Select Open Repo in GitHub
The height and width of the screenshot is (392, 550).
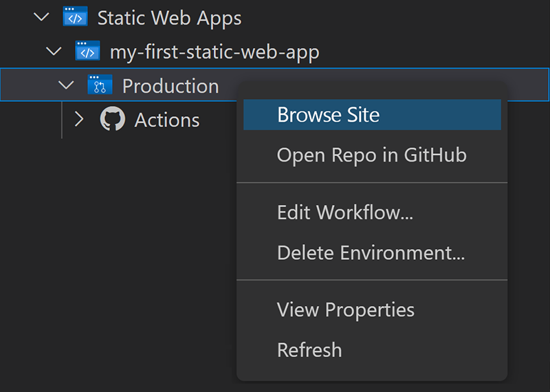click(x=372, y=155)
